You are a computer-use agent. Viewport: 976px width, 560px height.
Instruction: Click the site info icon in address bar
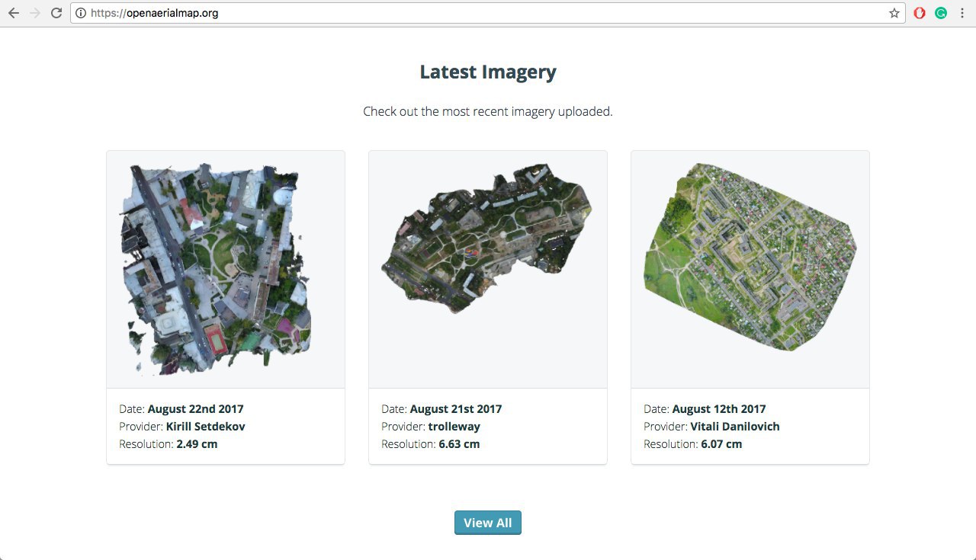(81, 13)
